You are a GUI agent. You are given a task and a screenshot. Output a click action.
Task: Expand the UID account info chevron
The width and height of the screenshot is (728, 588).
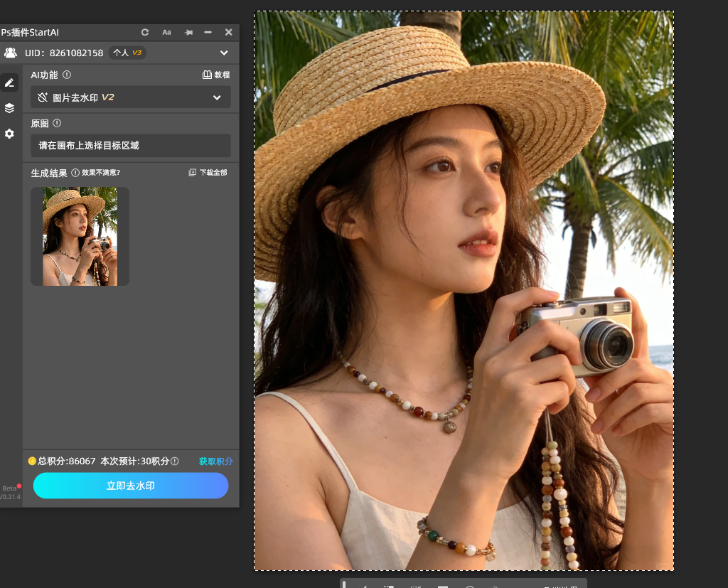(x=224, y=53)
